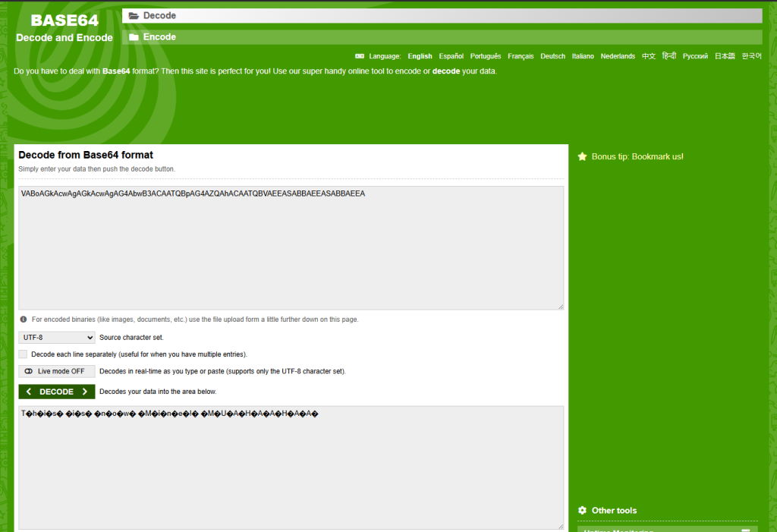Click the folder icon beside Encode
777x532 pixels.
point(134,37)
